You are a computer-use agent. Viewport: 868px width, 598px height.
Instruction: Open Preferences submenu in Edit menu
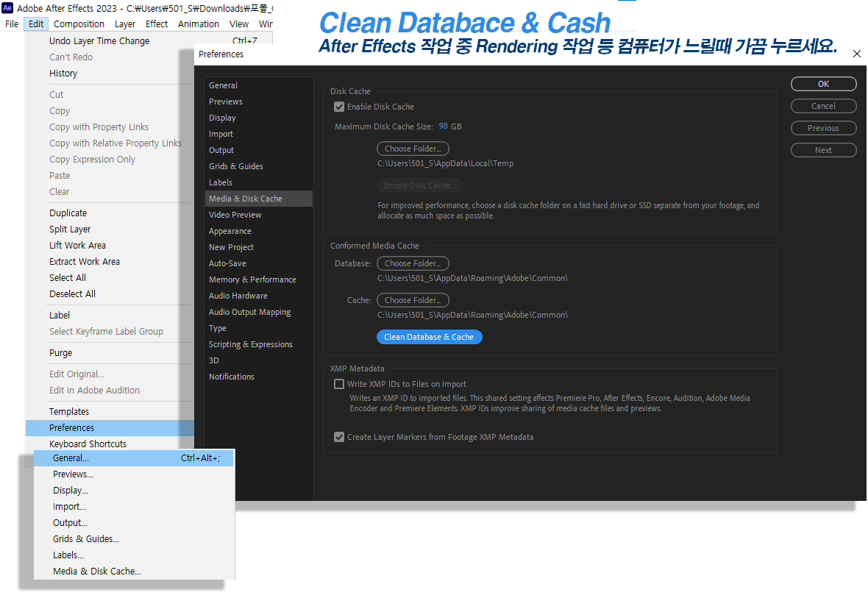[x=110, y=428]
